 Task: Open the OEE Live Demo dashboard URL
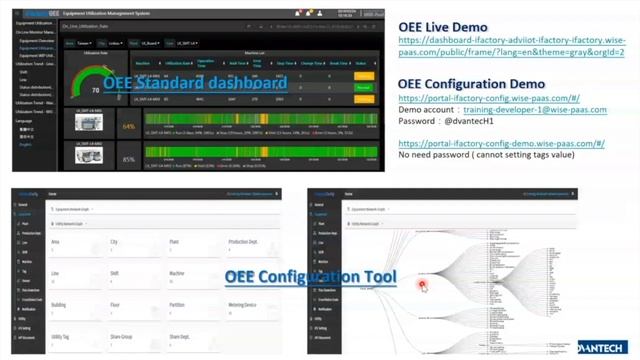511,46
